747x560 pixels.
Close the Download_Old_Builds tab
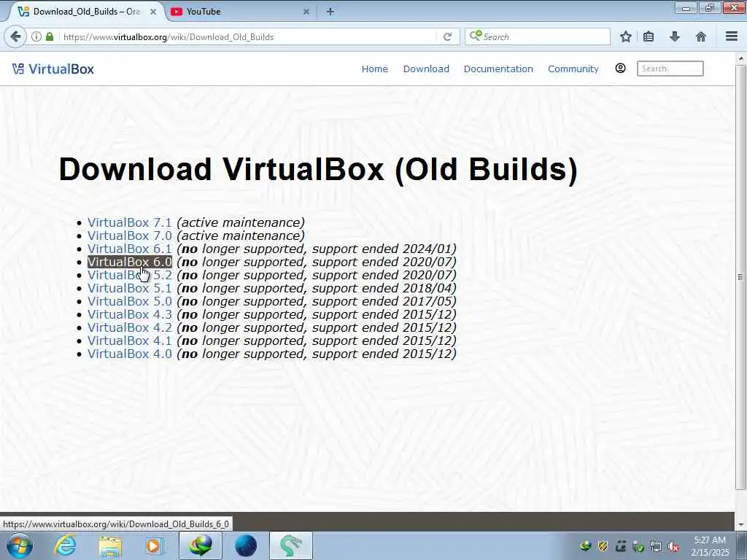(x=153, y=12)
